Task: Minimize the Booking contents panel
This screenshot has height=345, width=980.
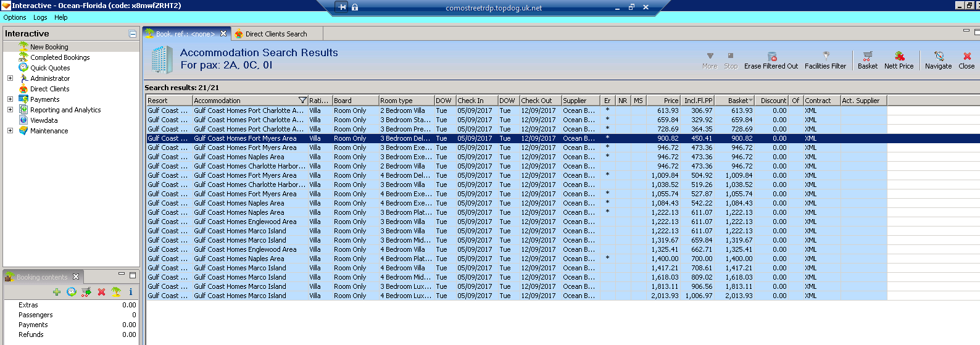Action: (122, 275)
